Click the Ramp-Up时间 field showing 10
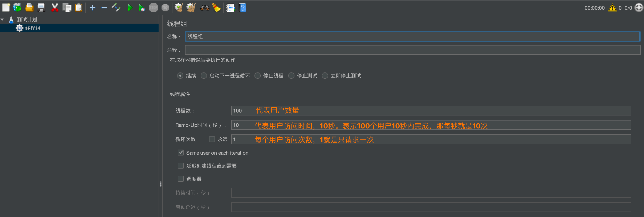The image size is (644, 217). (x=431, y=125)
